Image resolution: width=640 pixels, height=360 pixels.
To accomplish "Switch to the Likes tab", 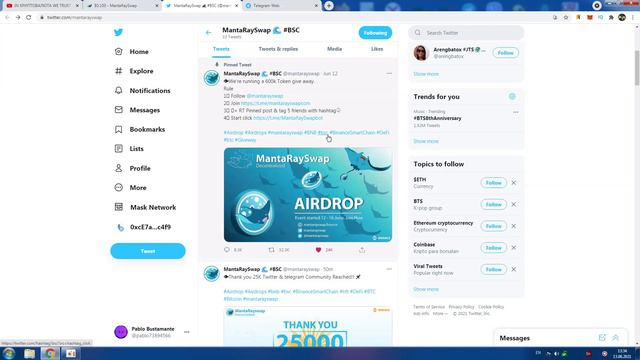I will coord(377,49).
